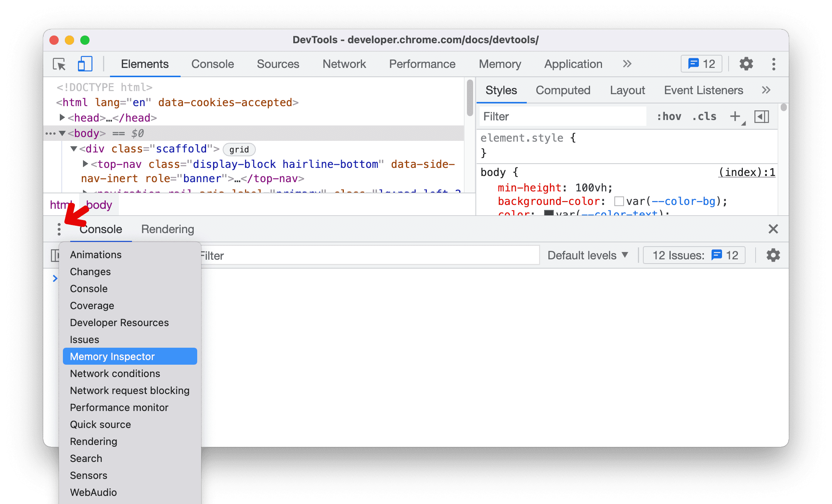Image resolution: width=832 pixels, height=504 pixels.
Task: Select Animations from drawer menu list
Action: [x=95, y=254]
